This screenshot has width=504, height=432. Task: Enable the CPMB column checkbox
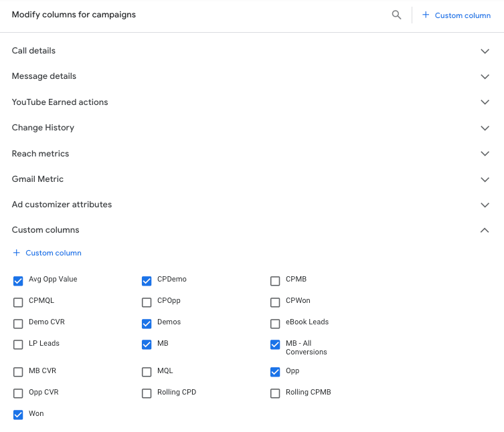click(x=275, y=281)
